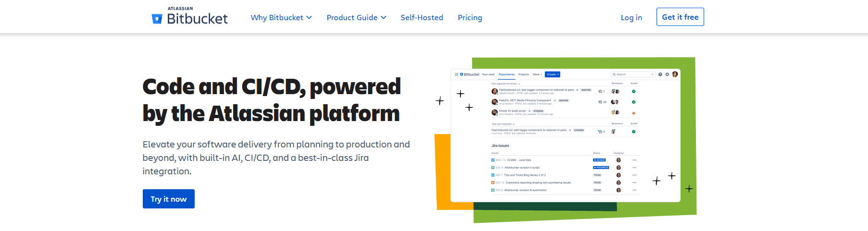Click the Log in link
Screen dimensions: 868x231
click(x=631, y=18)
